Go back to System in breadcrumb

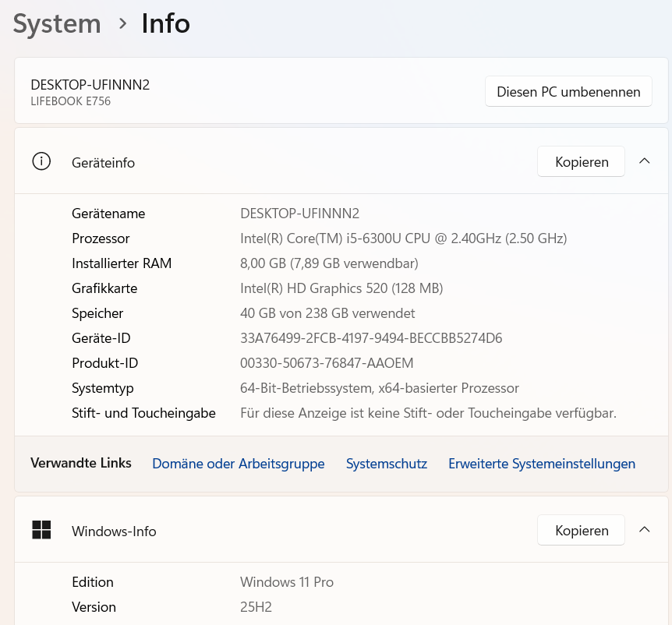[57, 23]
